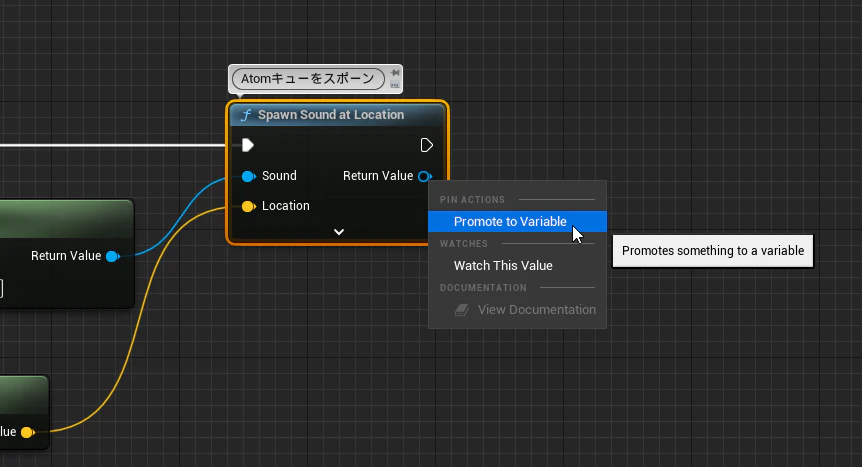The width and height of the screenshot is (862, 467).
Task: Click the Sound pin label text
Action: click(x=279, y=176)
